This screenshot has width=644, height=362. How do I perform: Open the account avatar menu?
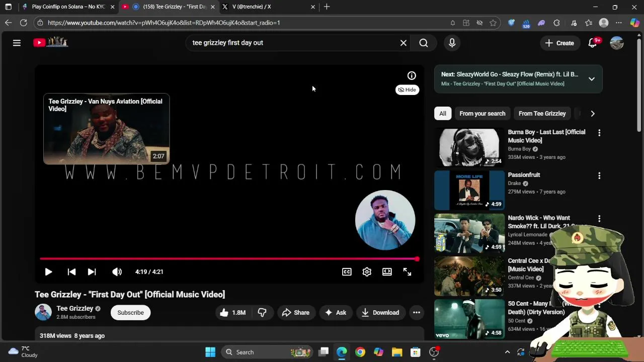[x=617, y=43]
